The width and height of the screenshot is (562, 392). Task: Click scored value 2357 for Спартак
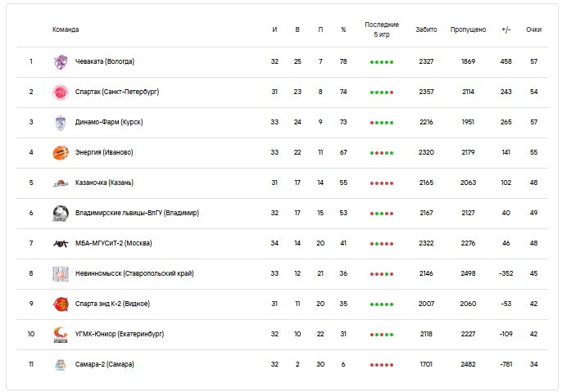point(426,92)
